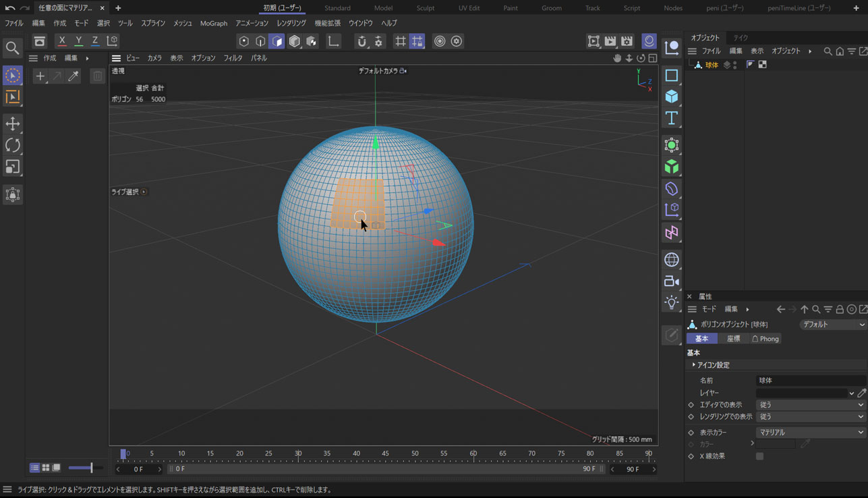Open the 表示カラー dropdown set to マテリアル

811,433
